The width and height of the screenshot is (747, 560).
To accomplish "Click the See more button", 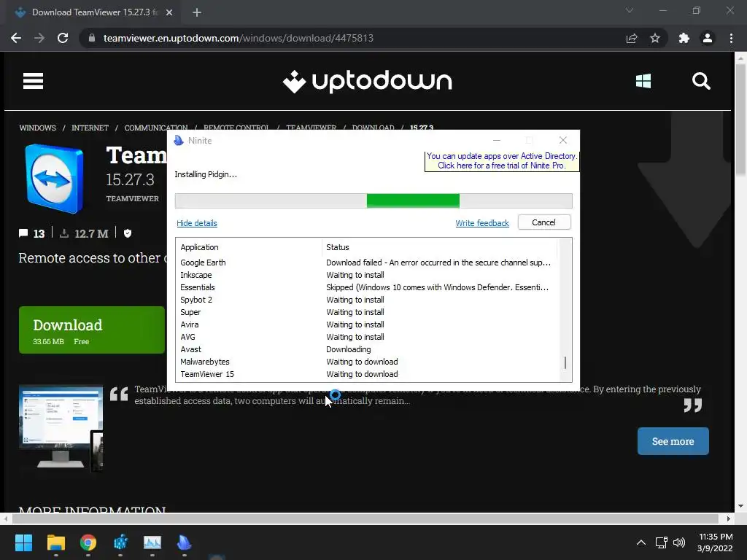I will [x=673, y=441].
